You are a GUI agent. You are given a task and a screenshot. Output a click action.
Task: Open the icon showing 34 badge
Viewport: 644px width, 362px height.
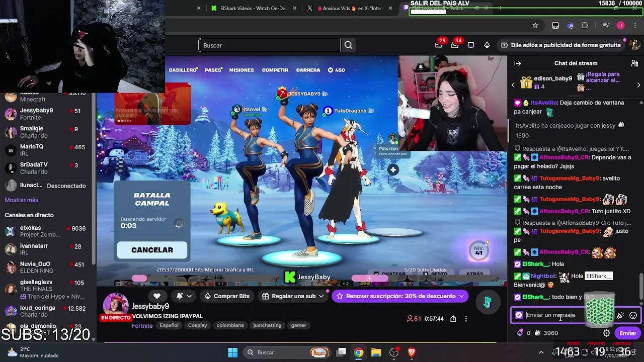point(455,45)
